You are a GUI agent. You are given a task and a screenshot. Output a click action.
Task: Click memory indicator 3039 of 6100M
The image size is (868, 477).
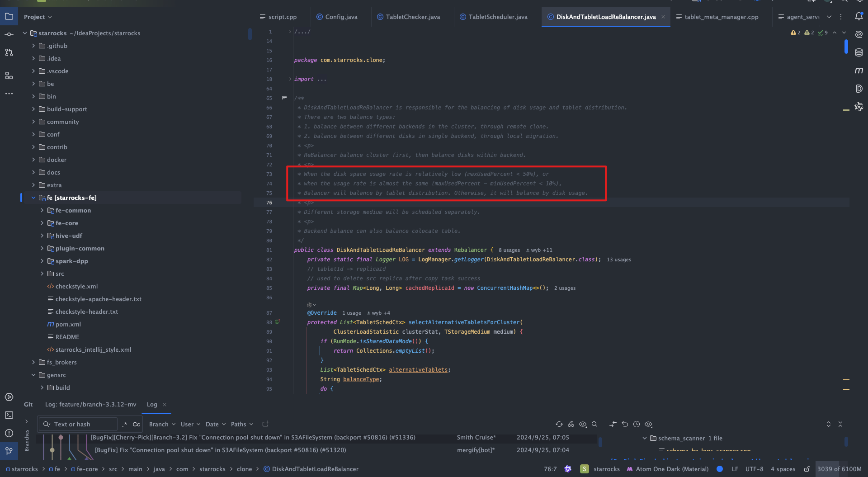(x=840, y=469)
